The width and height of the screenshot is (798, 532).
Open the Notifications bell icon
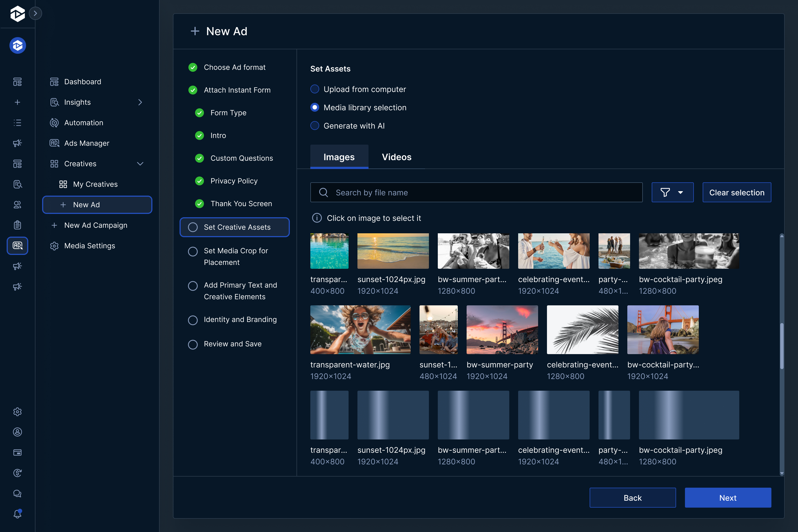(17, 514)
